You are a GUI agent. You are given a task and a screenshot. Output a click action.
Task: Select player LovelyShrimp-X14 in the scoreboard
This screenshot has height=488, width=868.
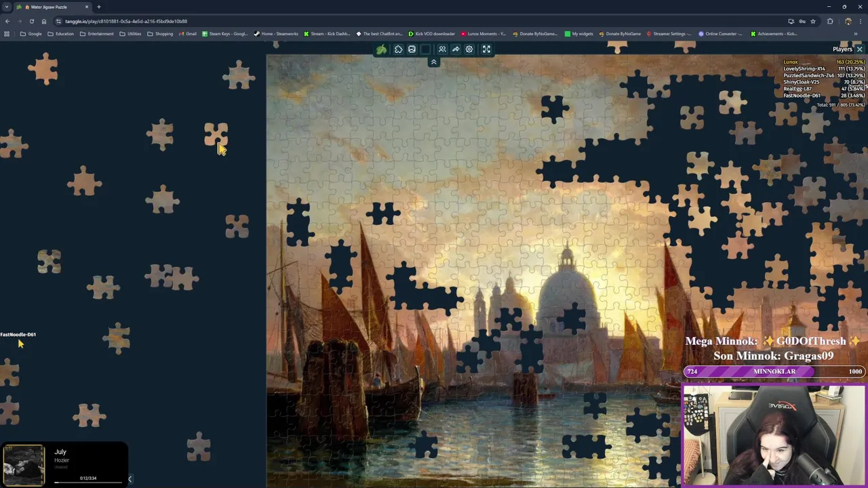pyautogui.click(x=823, y=68)
